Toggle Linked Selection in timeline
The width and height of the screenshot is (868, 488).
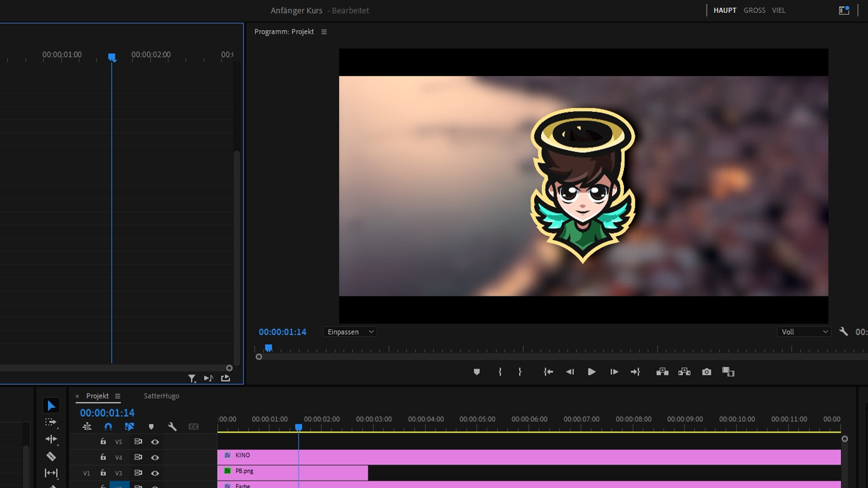pyautogui.click(x=130, y=427)
